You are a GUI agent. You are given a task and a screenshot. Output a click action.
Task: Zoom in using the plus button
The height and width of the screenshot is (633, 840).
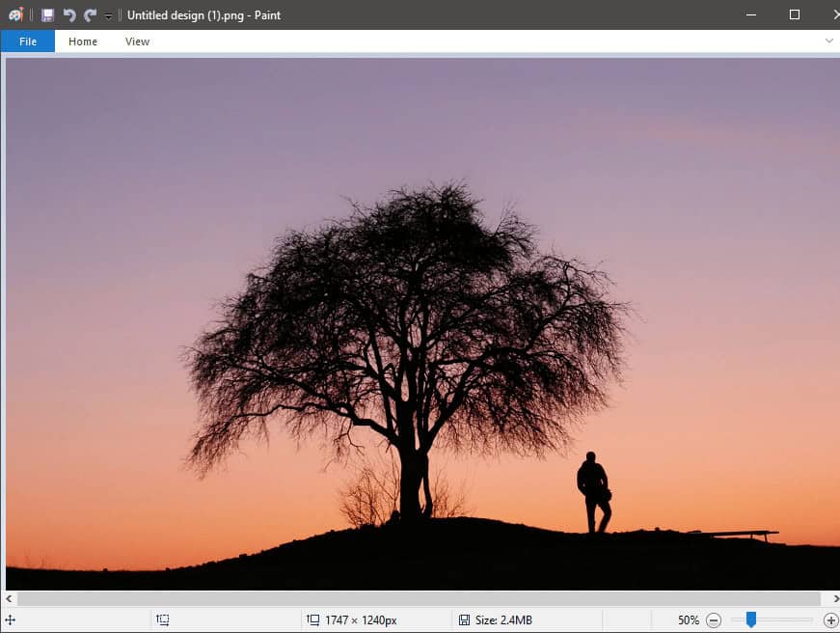click(x=832, y=620)
